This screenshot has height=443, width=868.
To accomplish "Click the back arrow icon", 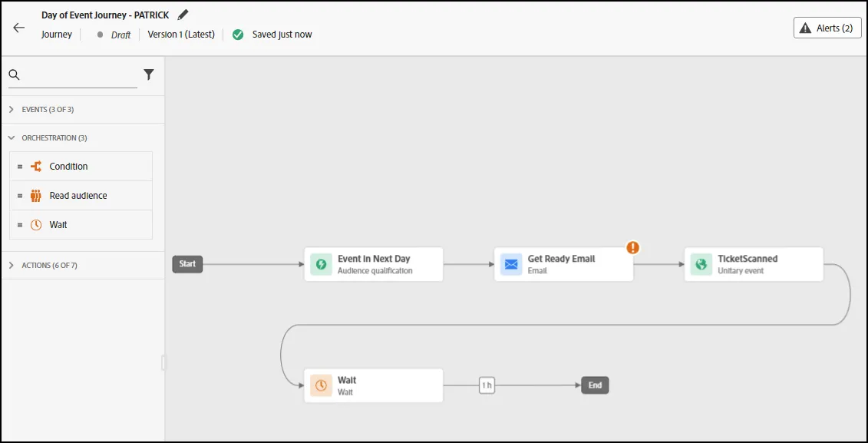I will pos(19,28).
